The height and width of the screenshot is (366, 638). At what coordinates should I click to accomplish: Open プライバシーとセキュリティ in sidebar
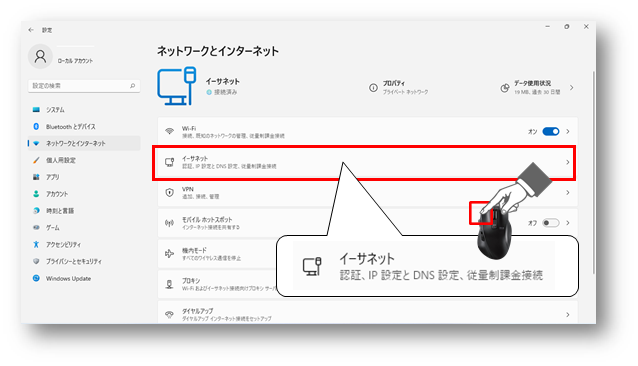click(84, 261)
